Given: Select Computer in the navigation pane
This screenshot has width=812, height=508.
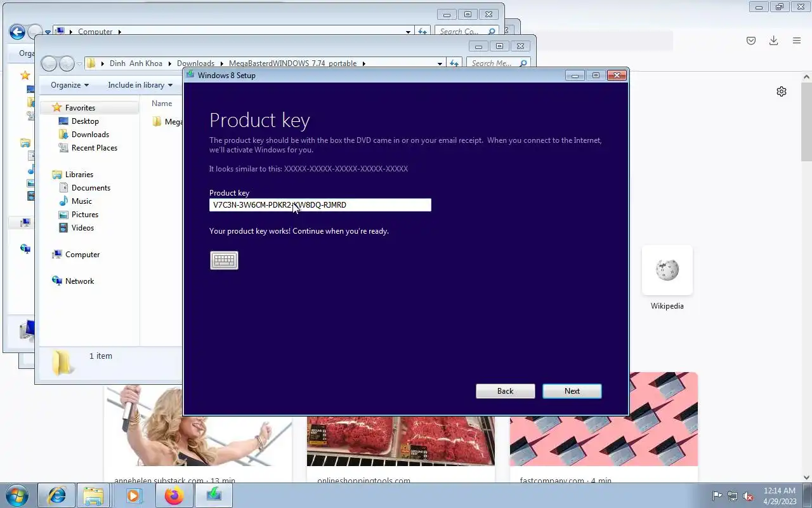Looking at the screenshot, I should click(x=82, y=255).
